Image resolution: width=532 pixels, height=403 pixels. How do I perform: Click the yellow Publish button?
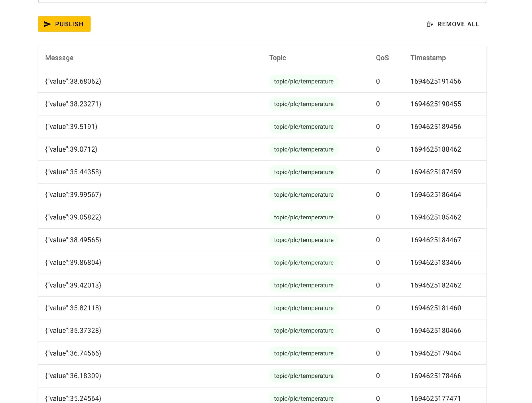(x=64, y=24)
